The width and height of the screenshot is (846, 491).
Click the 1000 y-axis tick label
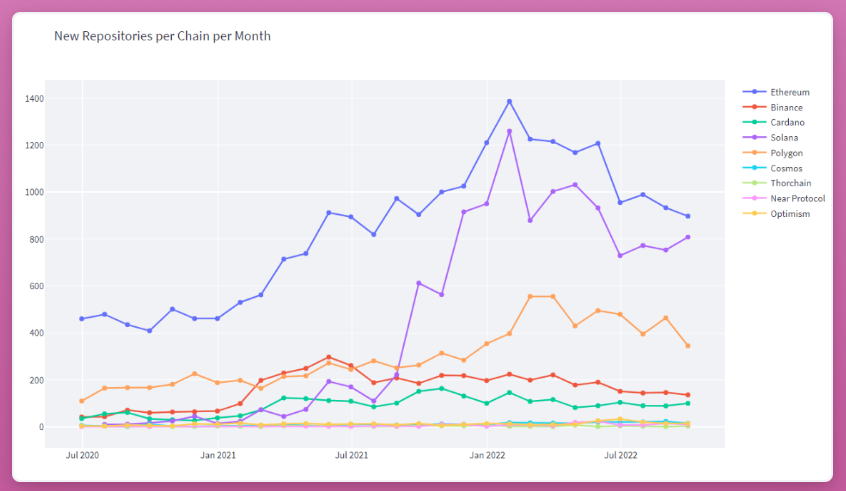point(34,193)
